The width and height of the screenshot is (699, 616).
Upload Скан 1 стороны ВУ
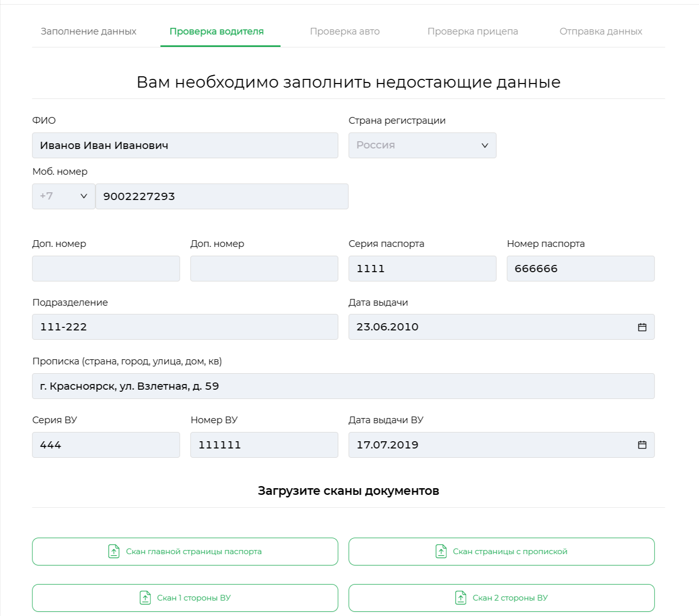coord(185,598)
